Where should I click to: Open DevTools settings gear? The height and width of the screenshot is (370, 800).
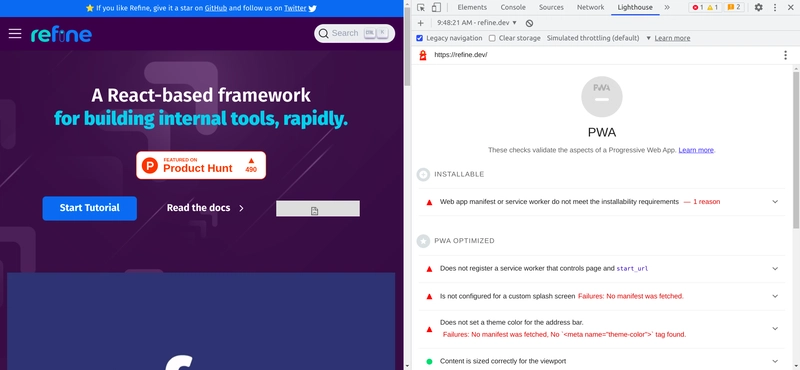coord(759,7)
